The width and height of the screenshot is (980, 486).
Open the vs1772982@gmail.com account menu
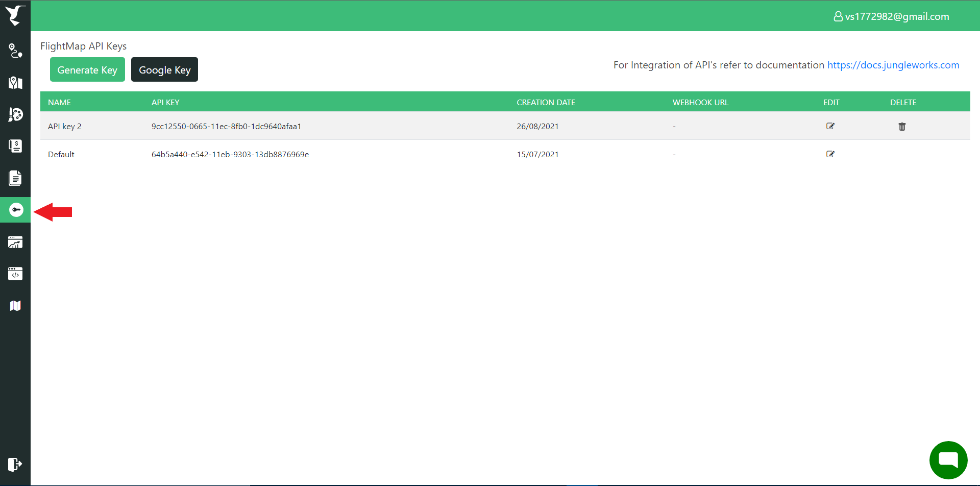(891, 16)
